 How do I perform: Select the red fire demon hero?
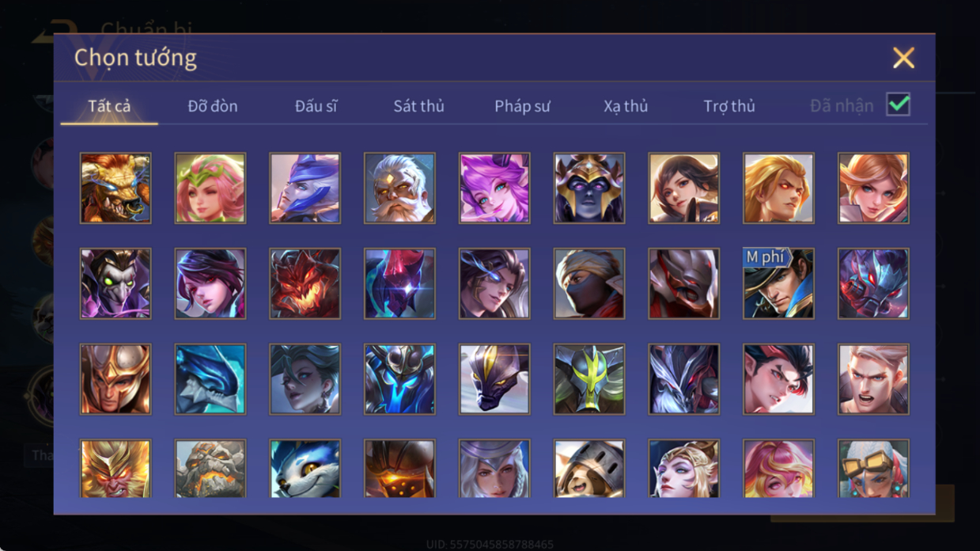[x=305, y=283]
